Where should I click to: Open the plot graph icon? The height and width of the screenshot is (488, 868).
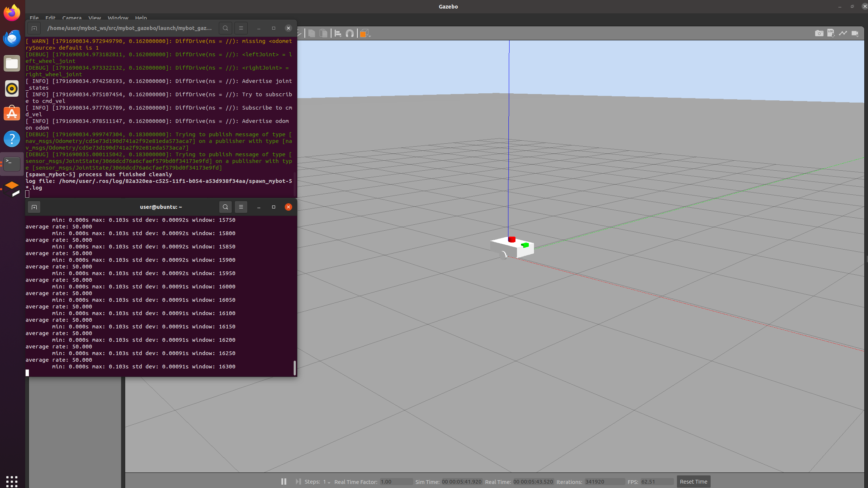coord(843,33)
